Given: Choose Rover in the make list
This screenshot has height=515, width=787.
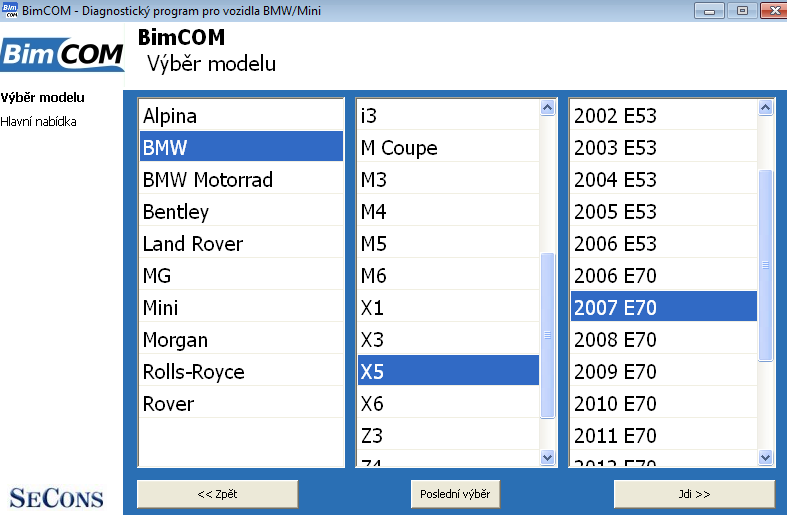Looking at the screenshot, I should (x=241, y=404).
